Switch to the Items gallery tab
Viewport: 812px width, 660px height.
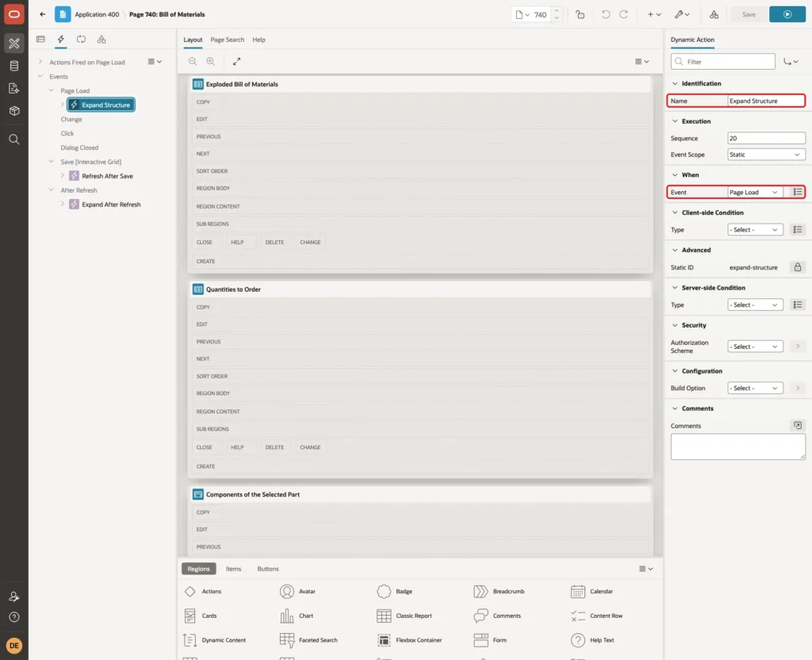point(234,569)
